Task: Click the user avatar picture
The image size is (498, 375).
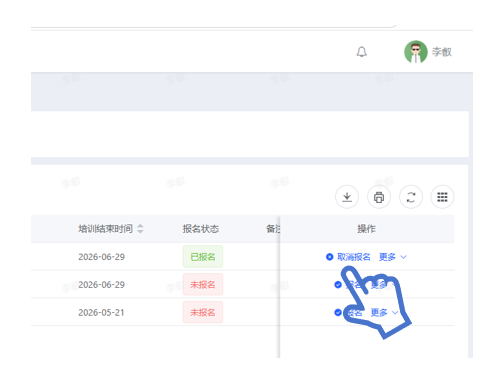Action: pos(416,52)
